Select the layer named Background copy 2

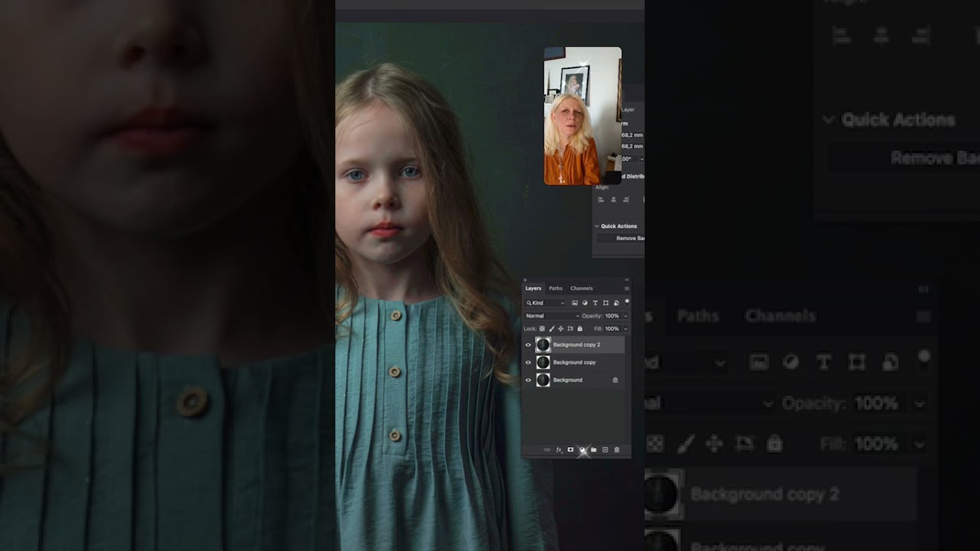tap(577, 345)
